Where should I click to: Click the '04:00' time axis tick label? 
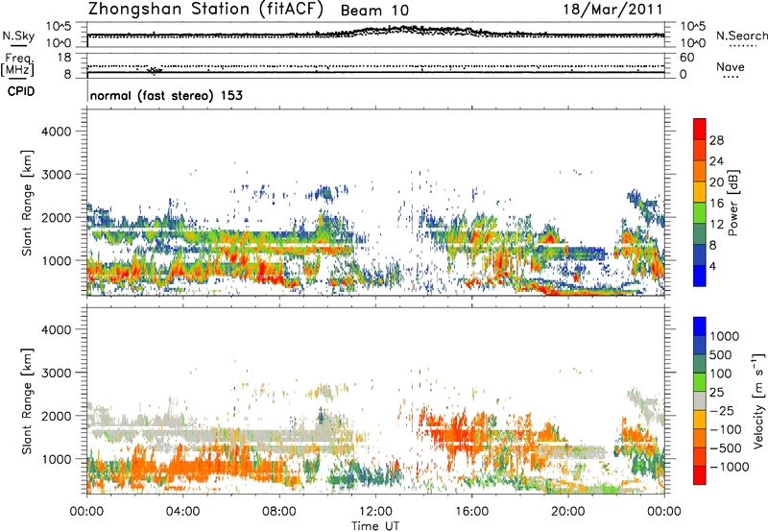[x=183, y=512]
